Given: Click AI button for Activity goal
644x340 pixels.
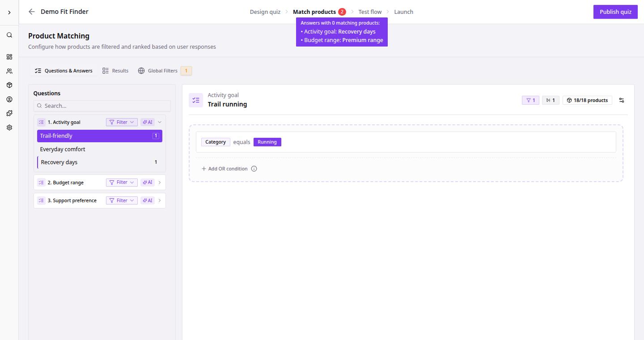Looking at the screenshot, I should (148, 122).
